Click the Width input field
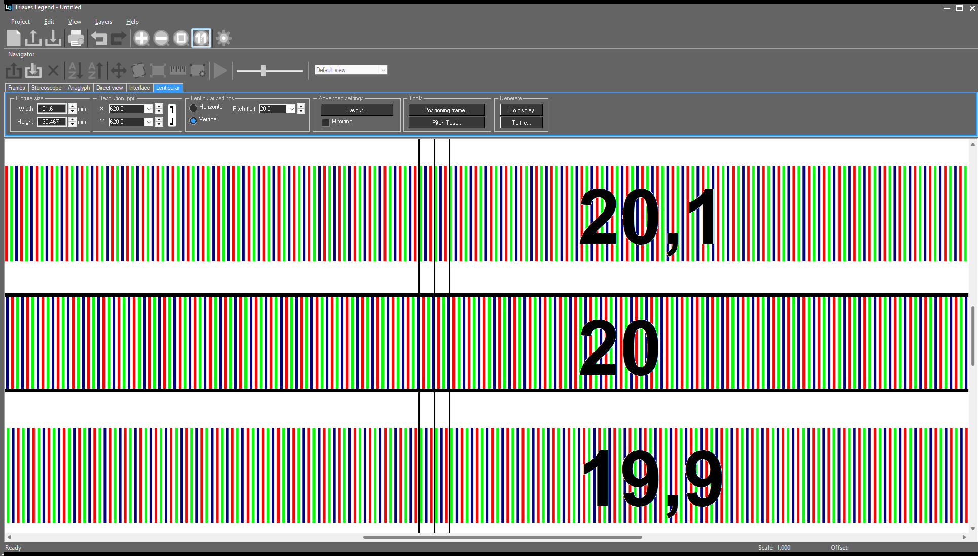 [51, 109]
